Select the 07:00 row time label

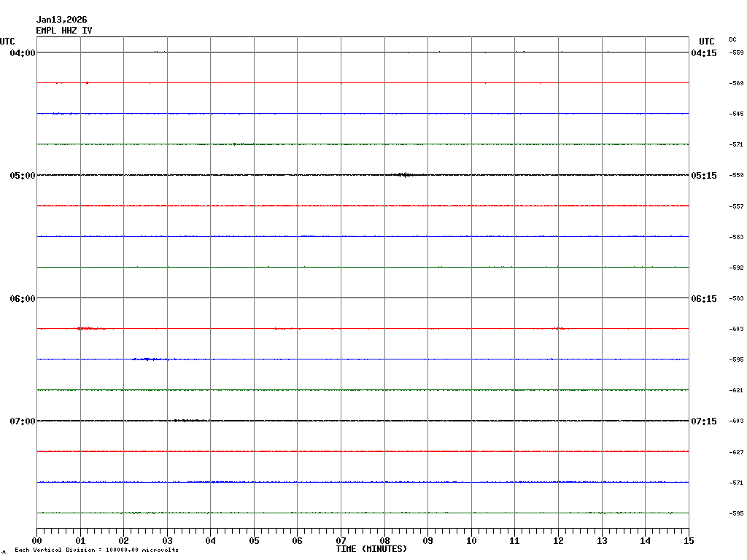[x=22, y=421]
